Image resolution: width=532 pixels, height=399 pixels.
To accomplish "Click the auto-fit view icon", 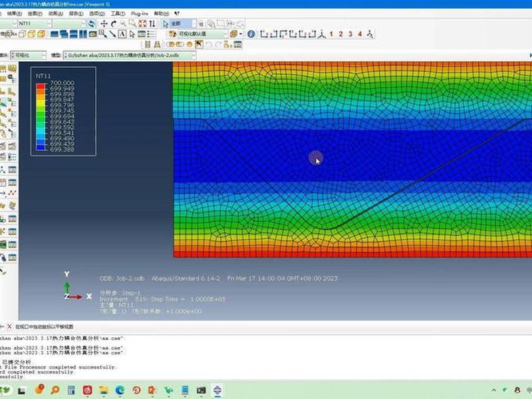I will tap(142, 23).
